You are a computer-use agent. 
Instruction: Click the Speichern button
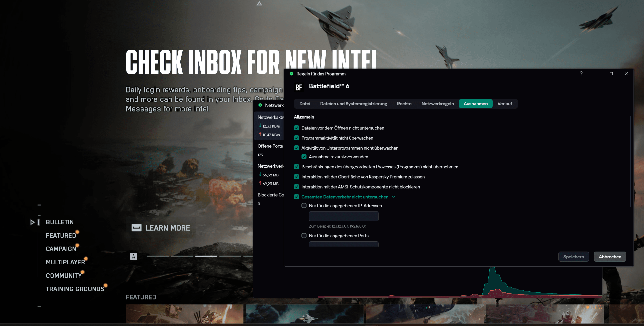pyautogui.click(x=573, y=257)
